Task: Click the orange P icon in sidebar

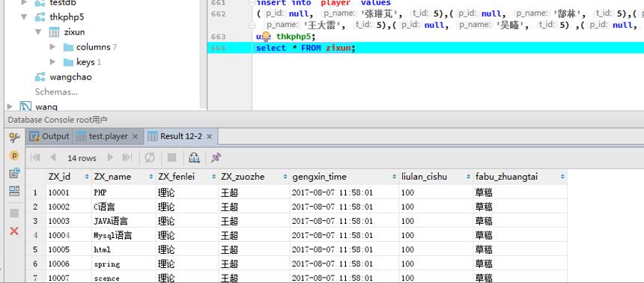Action: click(x=14, y=156)
